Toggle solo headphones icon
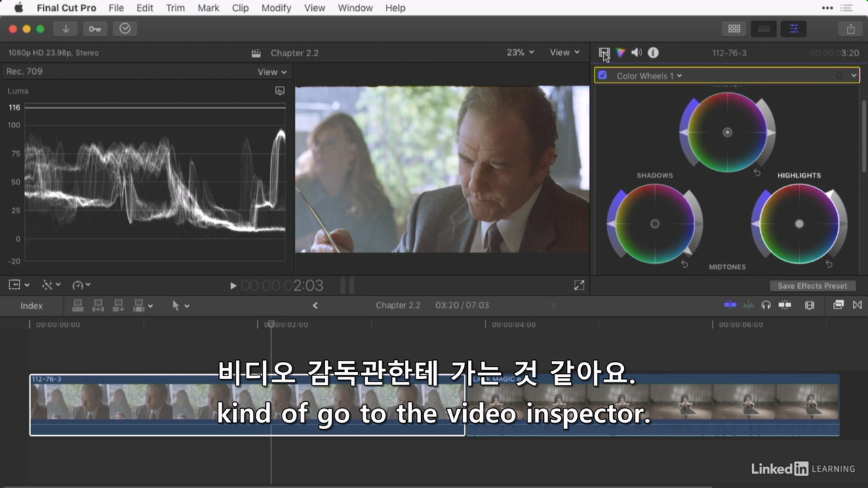Viewport: 868px width, 488px height. 766,305
